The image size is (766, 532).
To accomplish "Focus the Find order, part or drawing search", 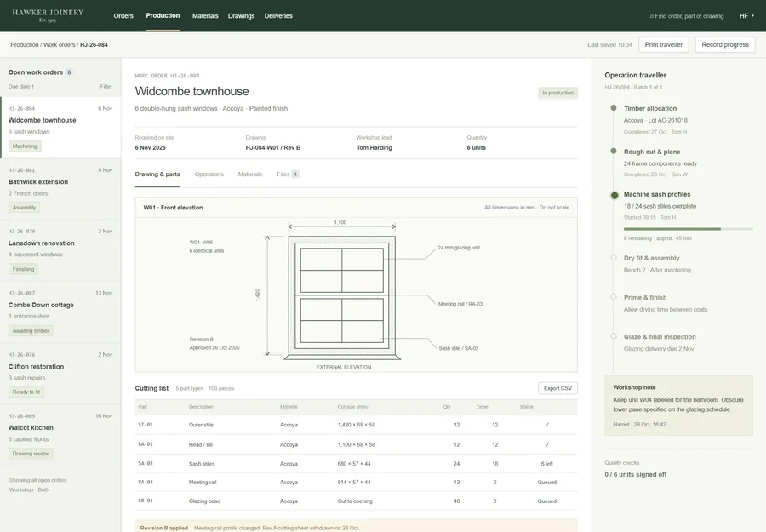I will click(x=686, y=16).
